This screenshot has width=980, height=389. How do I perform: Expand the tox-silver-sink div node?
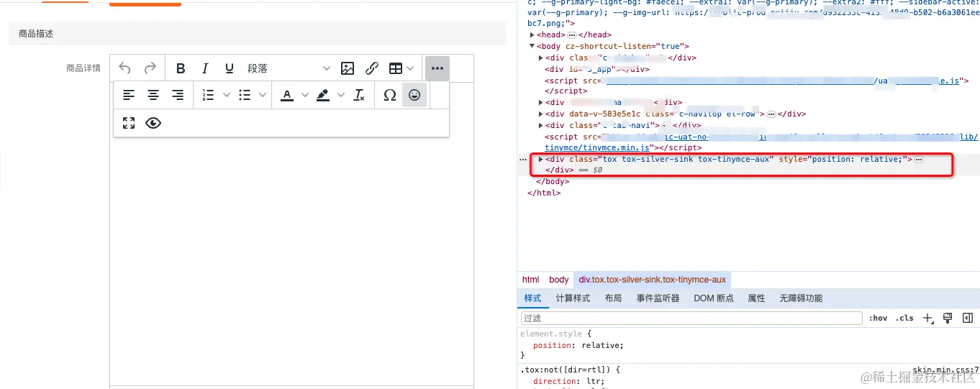(x=541, y=159)
